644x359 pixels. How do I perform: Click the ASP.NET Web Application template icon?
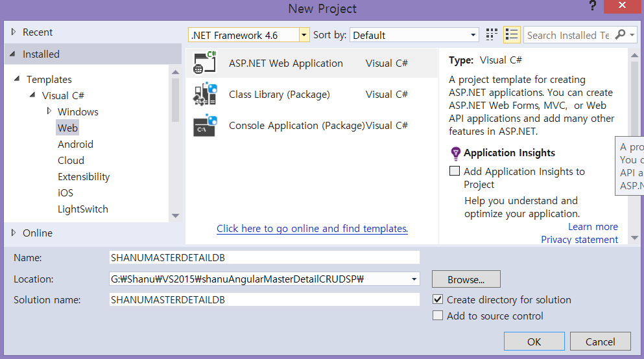coord(204,64)
